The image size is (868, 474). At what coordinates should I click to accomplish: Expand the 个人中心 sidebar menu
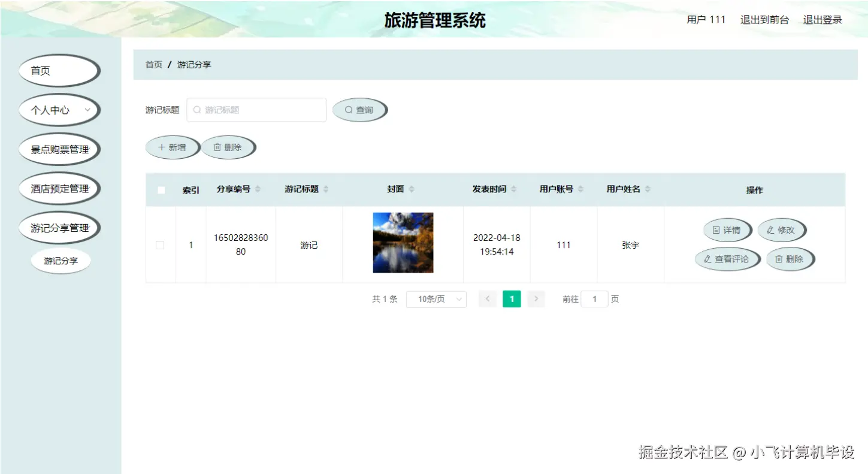(x=58, y=110)
